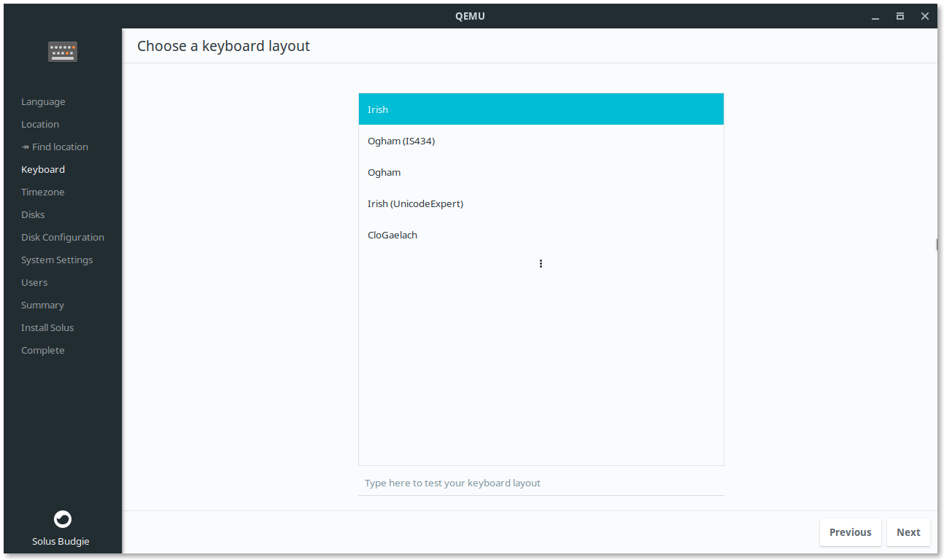Open the Complete step
This screenshot has height=560, width=944.
(43, 350)
